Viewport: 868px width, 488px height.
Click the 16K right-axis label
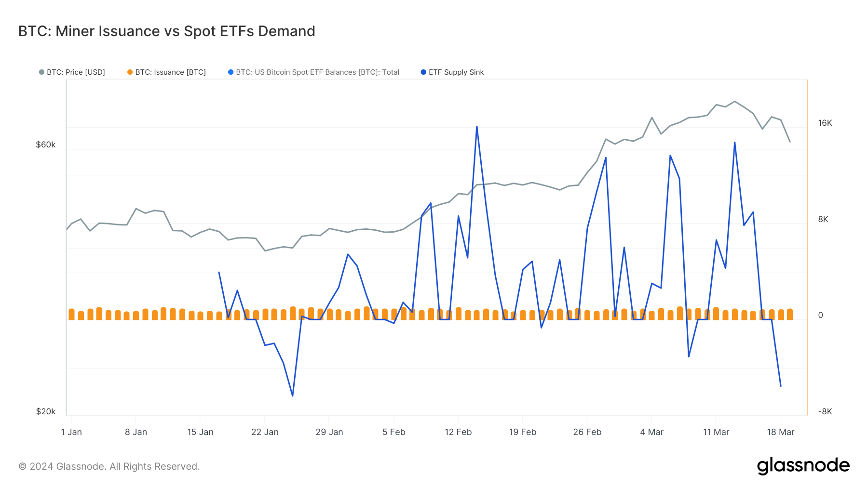[x=825, y=123]
